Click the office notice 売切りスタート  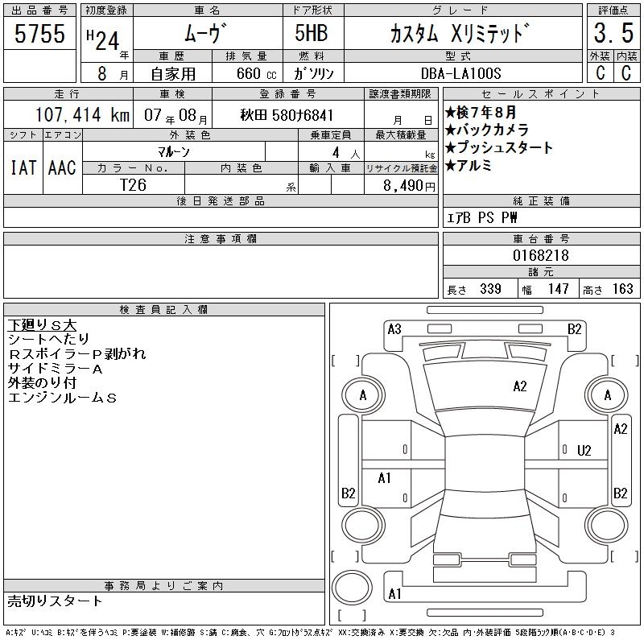click(x=55, y=601)
